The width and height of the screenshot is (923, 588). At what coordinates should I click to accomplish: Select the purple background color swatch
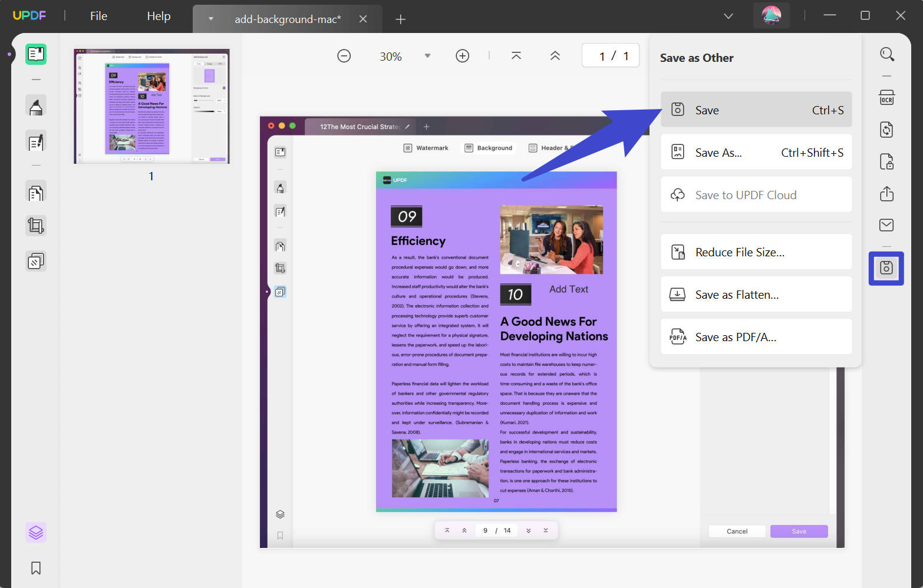tap(210, 74)
